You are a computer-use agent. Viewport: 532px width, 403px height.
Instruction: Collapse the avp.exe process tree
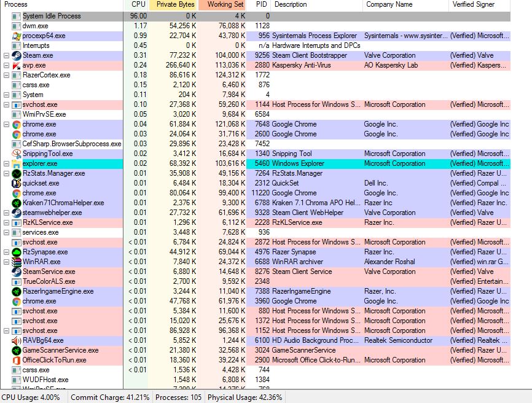[6, 65]
